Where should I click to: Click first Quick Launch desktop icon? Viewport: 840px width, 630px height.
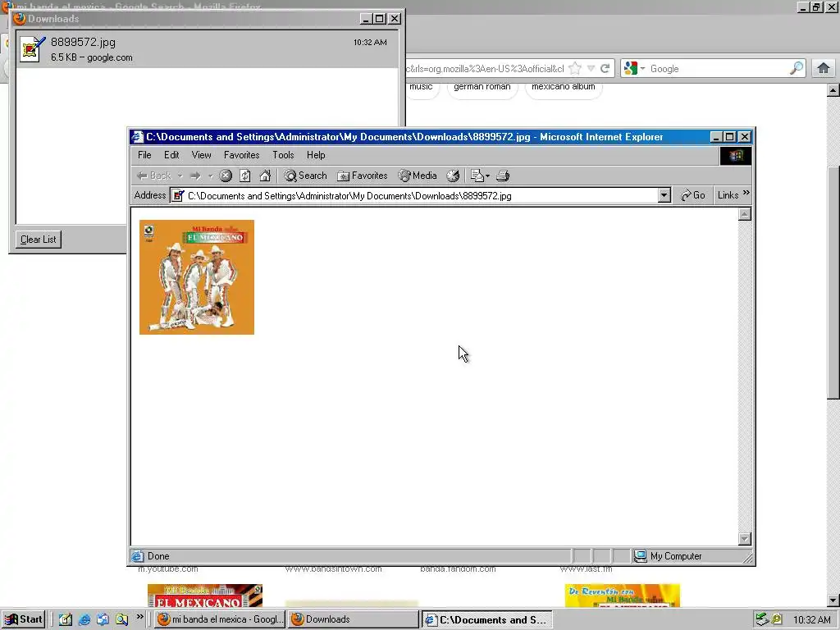[x=66, y=619]
